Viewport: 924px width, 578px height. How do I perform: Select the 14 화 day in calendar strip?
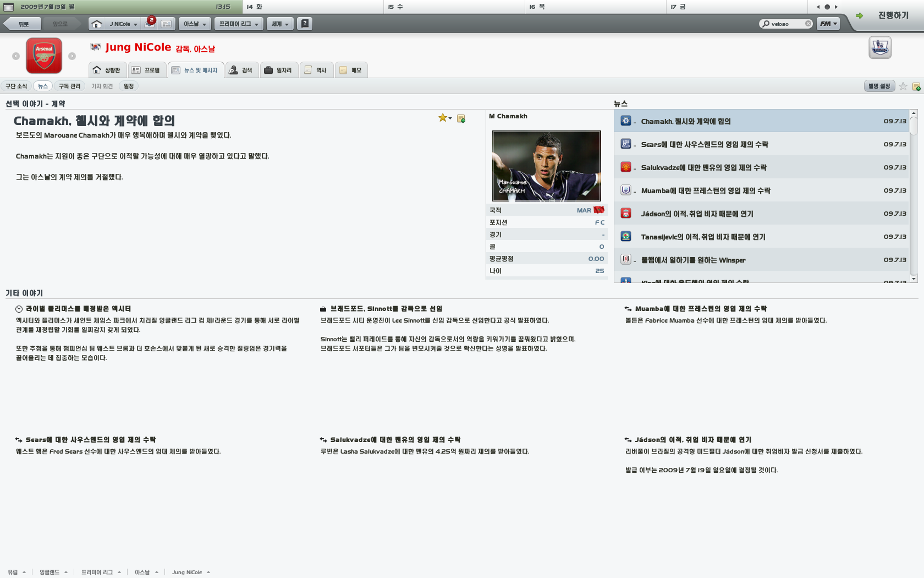[x=313, y=7]
